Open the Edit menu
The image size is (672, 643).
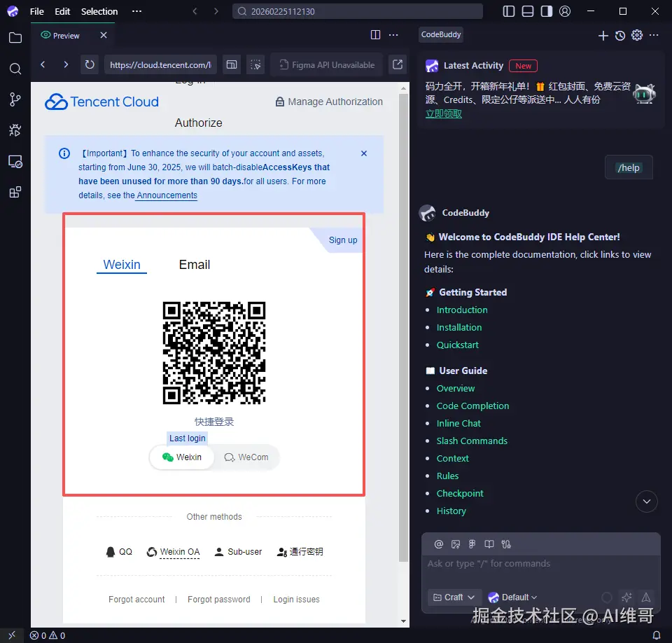[x=62, y=11]
